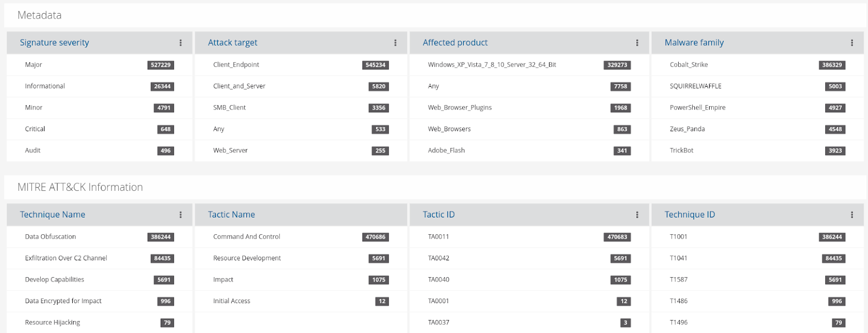Select the Data Obfuscation technique row
Image resolution: width=868 pixels, height=333 pixels.
(x=100, y=236)
